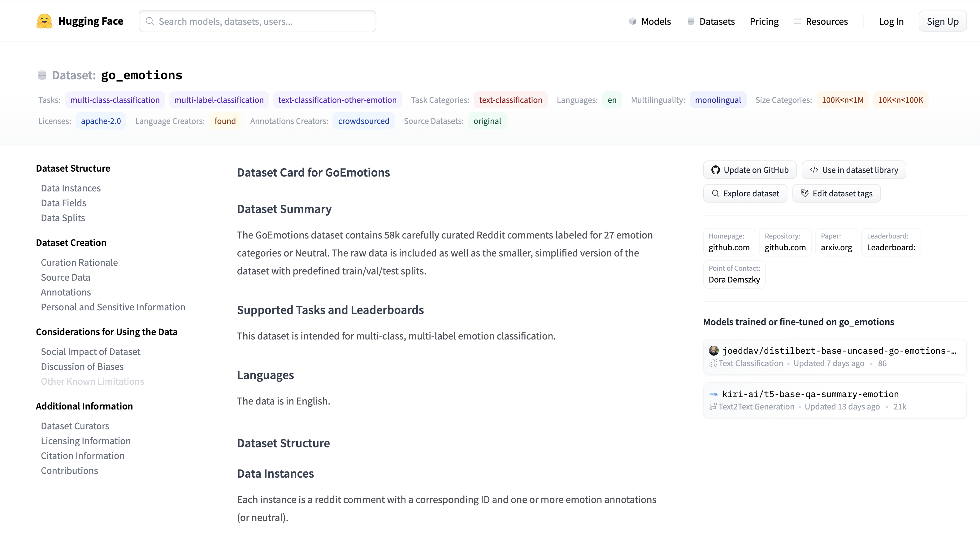Select the multi-label-classification tag
The image size is (980, 534).
click(219, 100)
